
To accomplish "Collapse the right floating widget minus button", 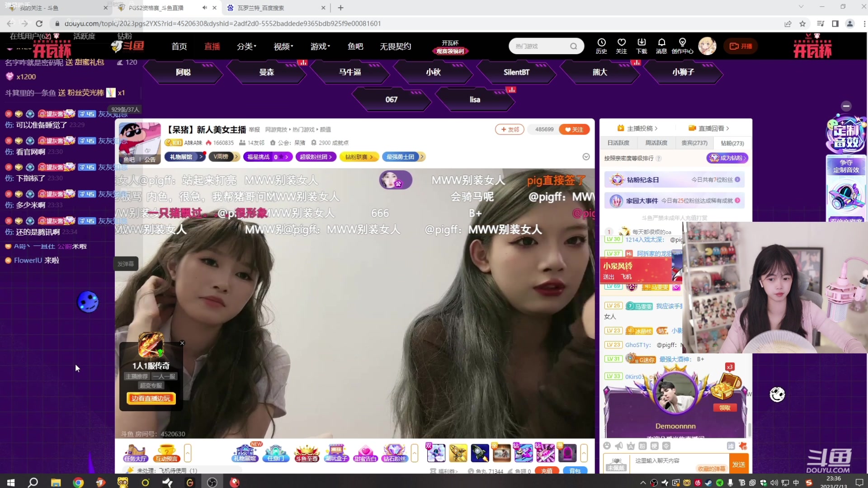I will (x=846, y=106).
